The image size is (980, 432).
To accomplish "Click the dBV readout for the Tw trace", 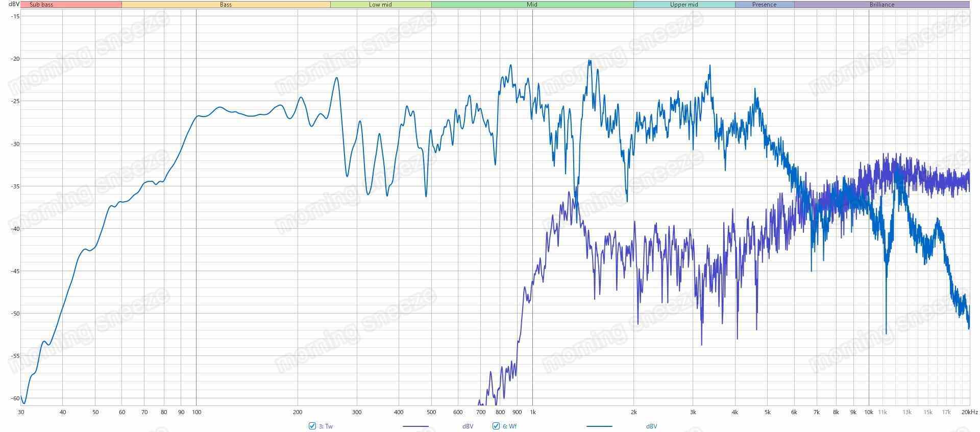I will tap(468, 426).
